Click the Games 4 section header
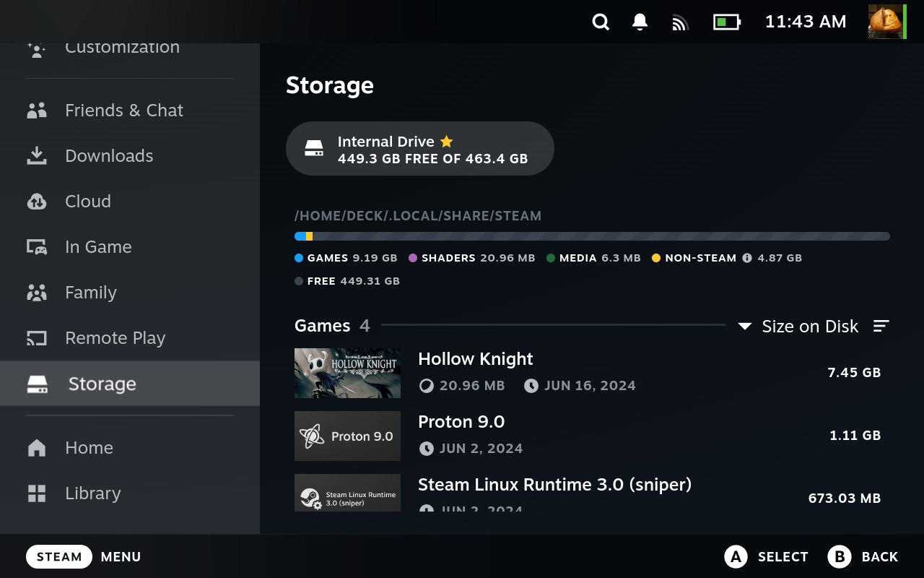The width and height of the screenshot is (924, 578). 332,326
